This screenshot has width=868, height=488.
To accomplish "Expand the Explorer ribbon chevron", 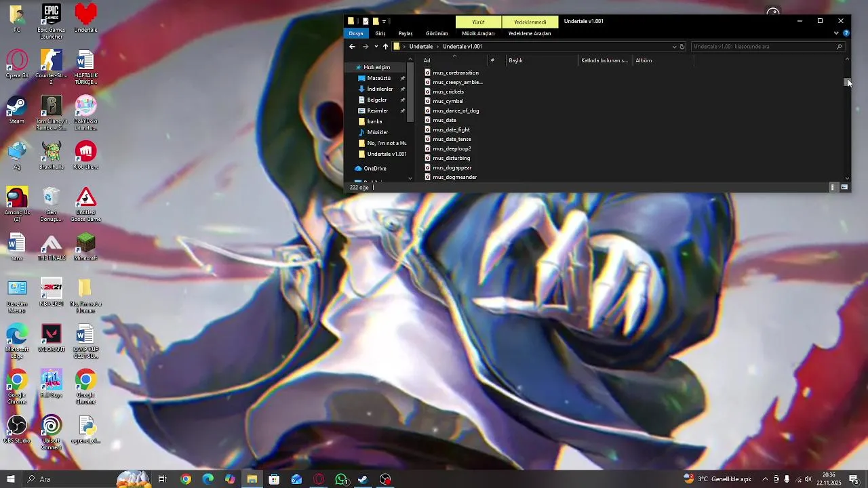I will click(x=836, y=33).
